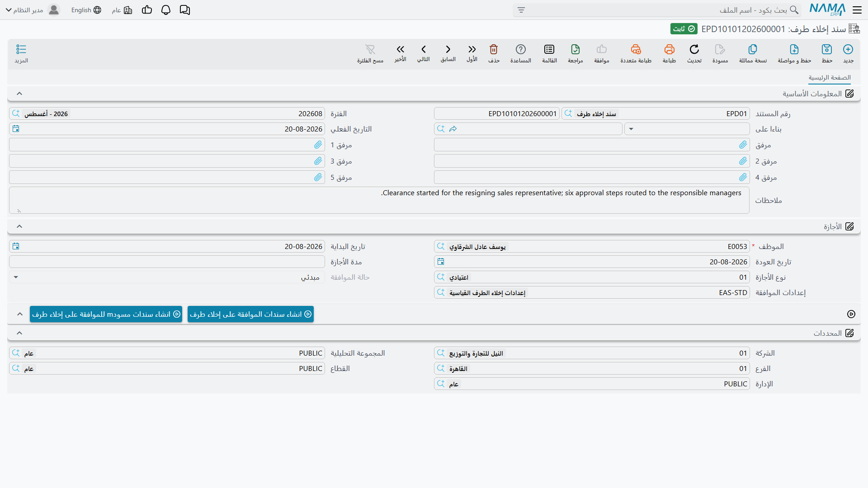Collapse the المعلومات الأساسية section
Screen dimensions: 868x488
tap(19, 94)
